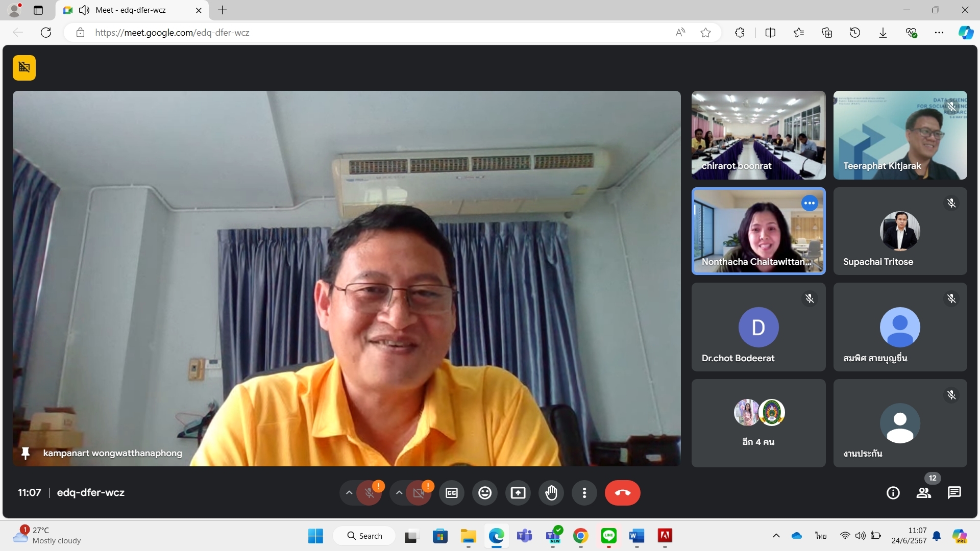
Task: Toggle the disabled camera button
Action: 419,493
